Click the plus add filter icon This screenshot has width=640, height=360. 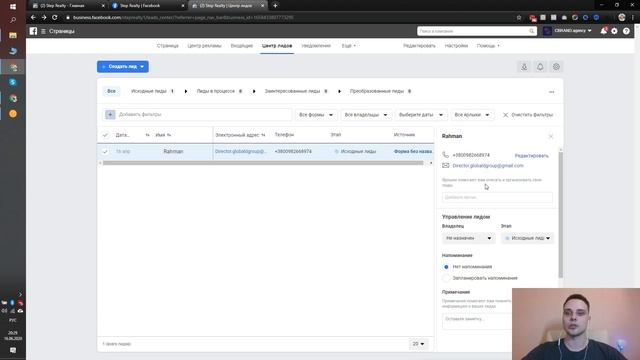[110, 115]
